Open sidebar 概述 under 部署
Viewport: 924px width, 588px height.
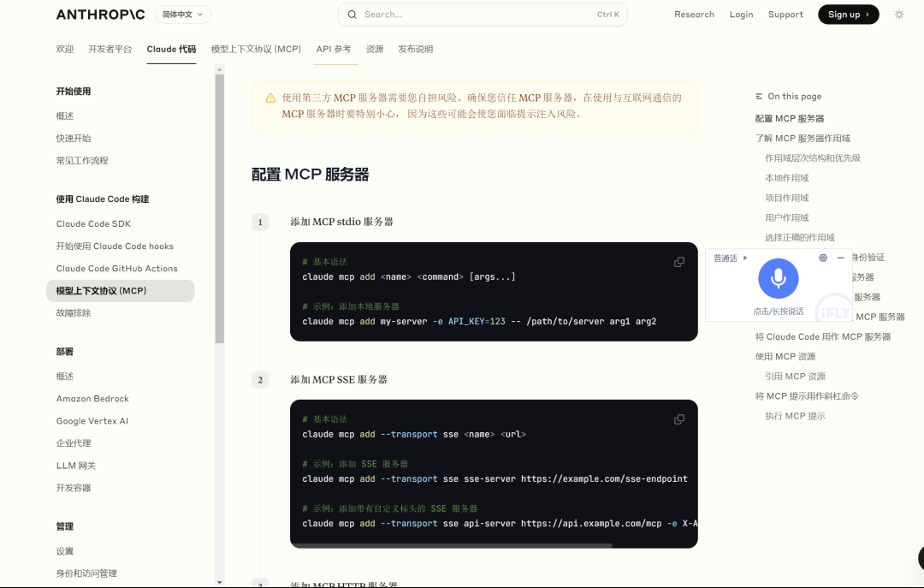(65, 377)
